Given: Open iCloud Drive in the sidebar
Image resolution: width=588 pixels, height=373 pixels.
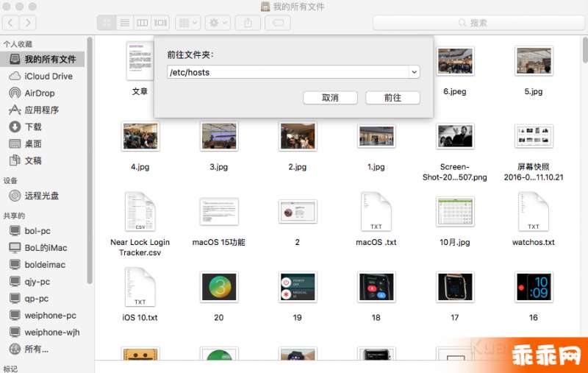Looking at the screenshot, I should [43, 77].
